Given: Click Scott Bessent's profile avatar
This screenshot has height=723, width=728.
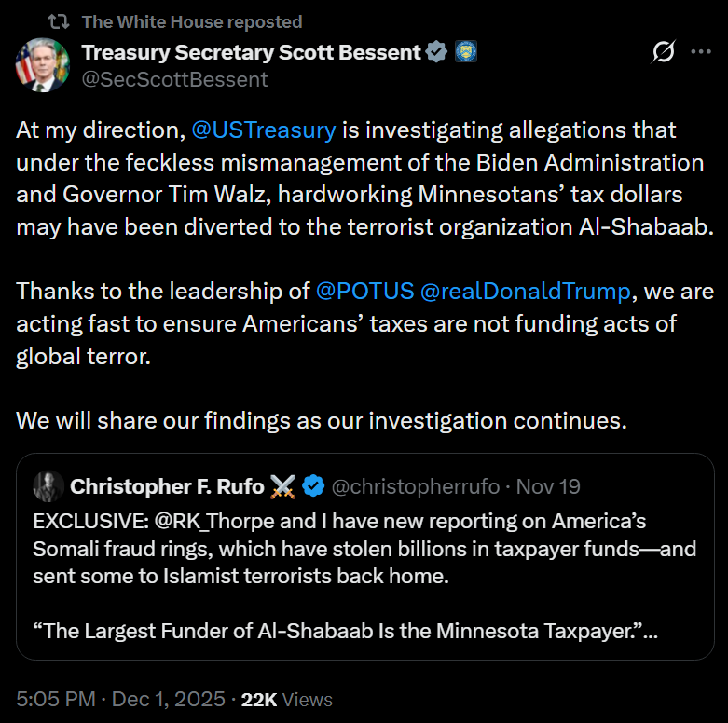Looking at the screenshot, I should pos(38,64).
